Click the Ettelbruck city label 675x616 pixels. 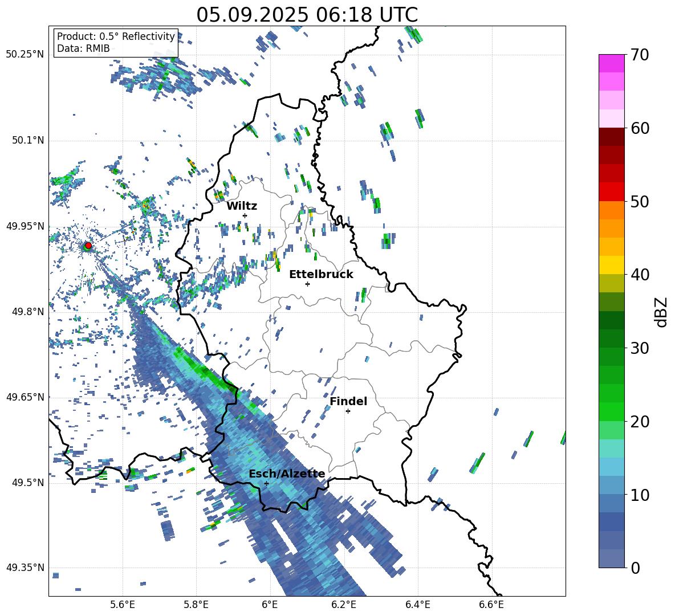tap(321, 275)
